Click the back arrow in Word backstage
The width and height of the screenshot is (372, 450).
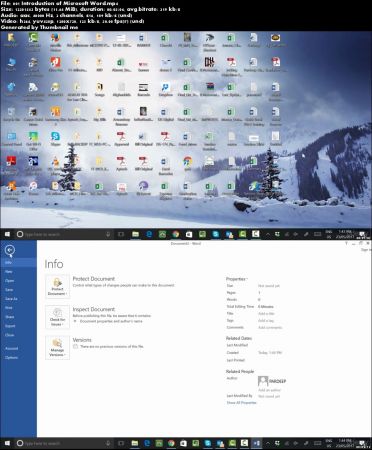point(10,250)
